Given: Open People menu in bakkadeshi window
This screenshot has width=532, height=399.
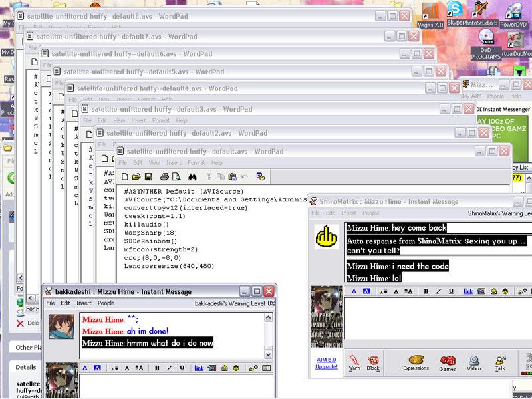Looking at the screenshot, I should [x=106, y=303].
